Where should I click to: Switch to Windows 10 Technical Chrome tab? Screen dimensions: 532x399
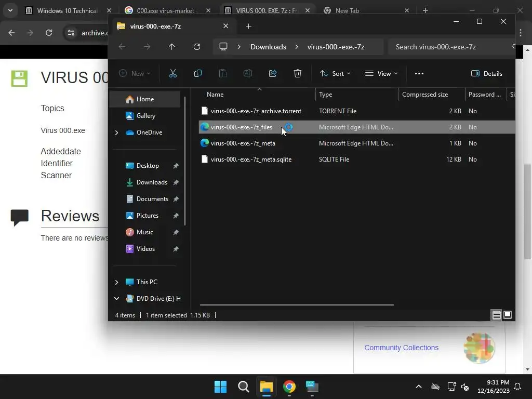click(x=67, y=10)
